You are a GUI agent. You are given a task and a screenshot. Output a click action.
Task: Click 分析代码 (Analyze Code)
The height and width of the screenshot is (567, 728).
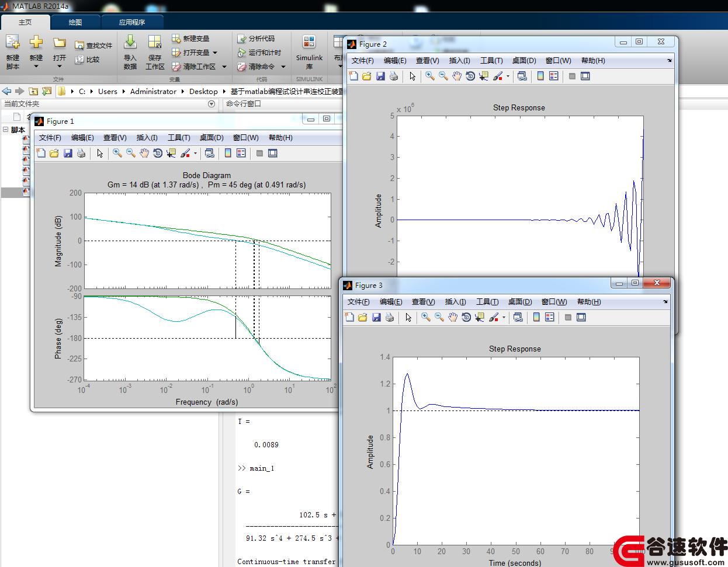click(256, 39)
